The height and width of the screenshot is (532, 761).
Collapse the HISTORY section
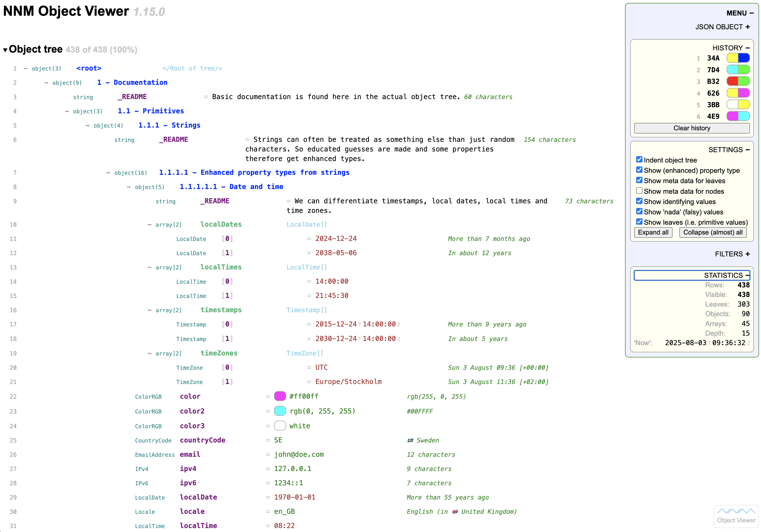731,48
